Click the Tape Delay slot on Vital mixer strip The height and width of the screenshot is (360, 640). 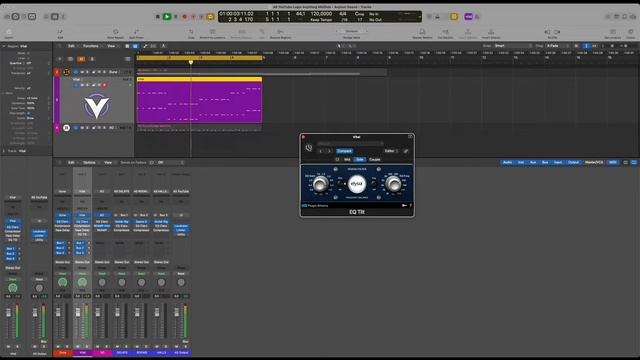(82, 230)
